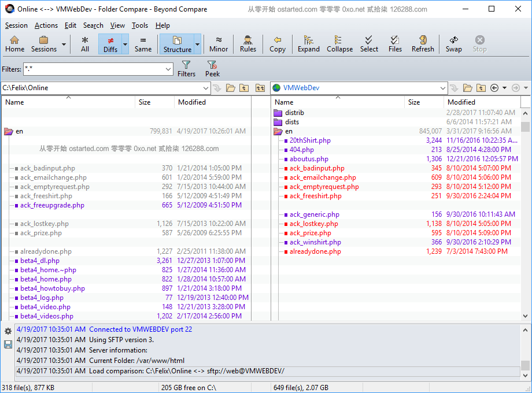
Task: Click the Select checkmark icon
Action: (x=369, y=44)
